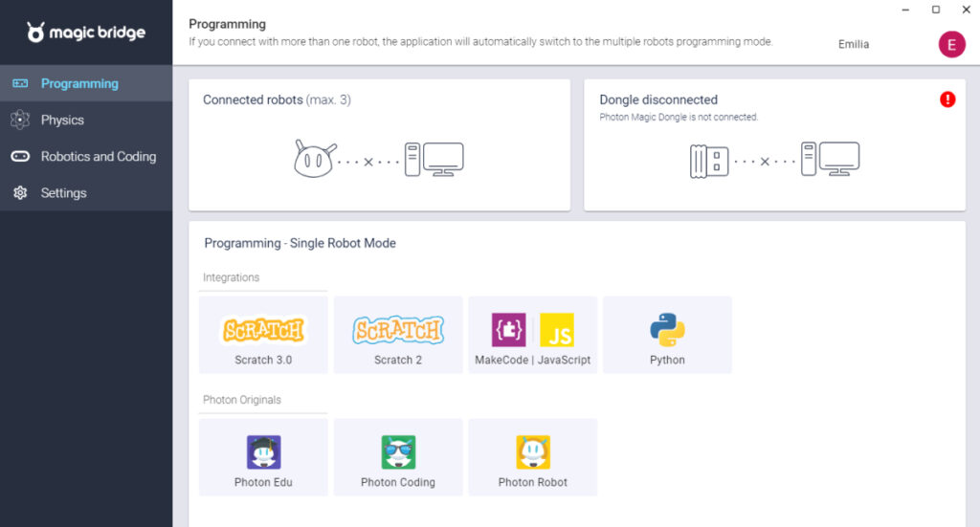Viewport: 980px width, 527px height.
Task: Select the Python integration icon
Action: tap(667, 331)
